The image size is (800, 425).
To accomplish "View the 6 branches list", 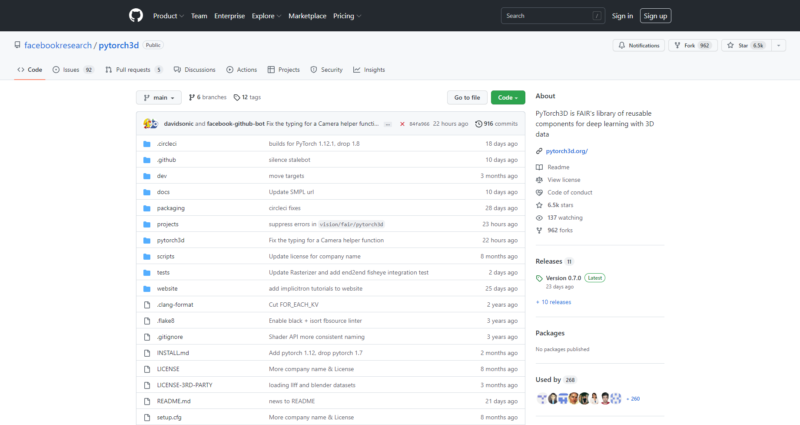I will [207, 97].
